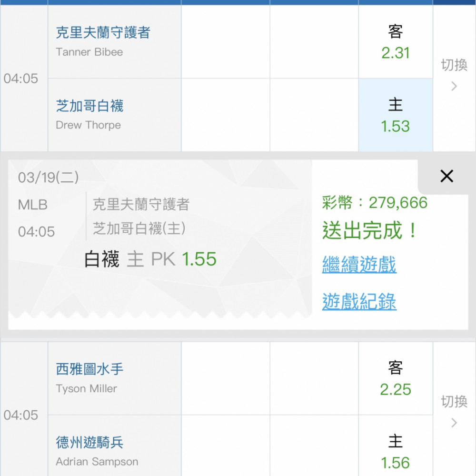Click the 白襪 主 PK 1.55 selection
The width and height of the screenshot is (476, 476).
pyautogui.click(x=150, y=259)
